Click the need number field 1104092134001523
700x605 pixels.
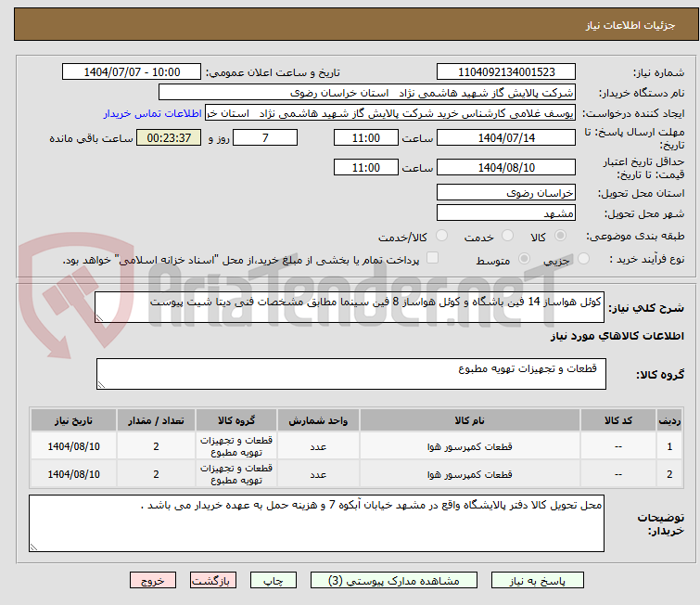(505, 72)
